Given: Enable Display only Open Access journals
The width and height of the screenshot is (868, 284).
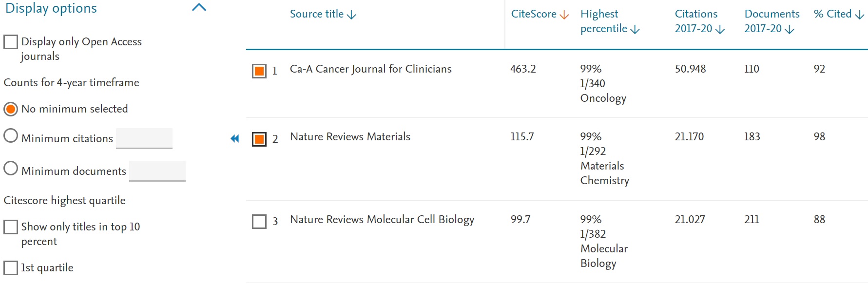Looking at the screenshot, I should (11, 42).
